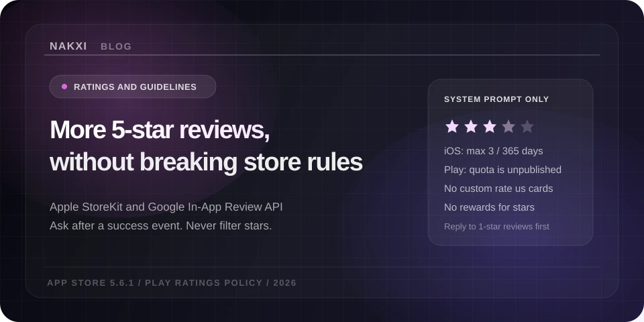The width and height of the screenshot is (644, 322).
Task: Click the pink dot in category pill
Action: pos(64,87)
